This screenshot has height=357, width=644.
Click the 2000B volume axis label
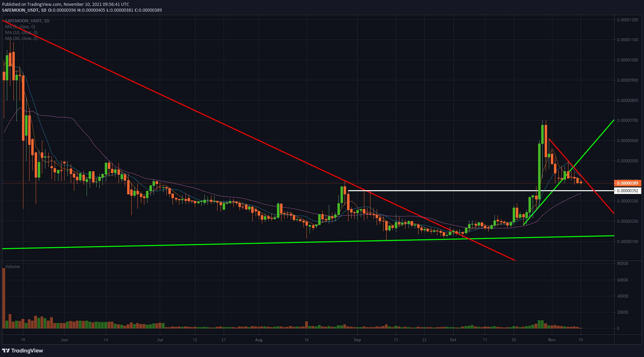click(x=623, y=312)
